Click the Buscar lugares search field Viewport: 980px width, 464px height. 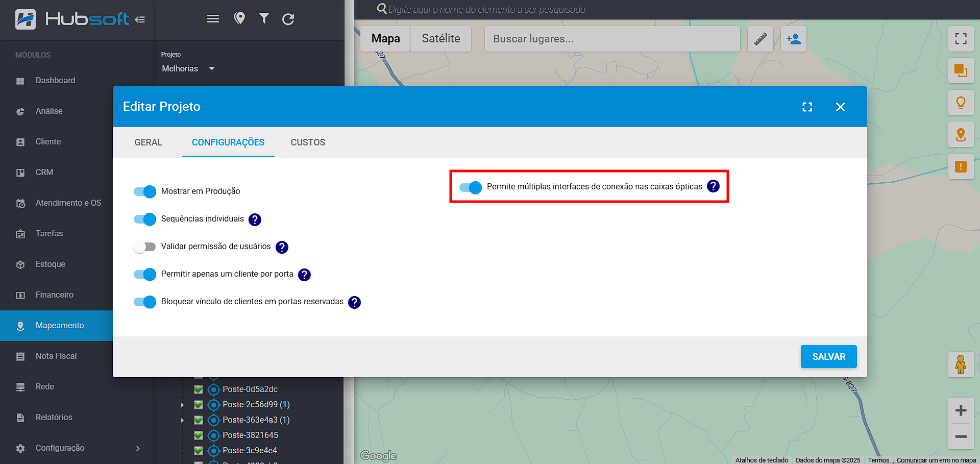612,39
